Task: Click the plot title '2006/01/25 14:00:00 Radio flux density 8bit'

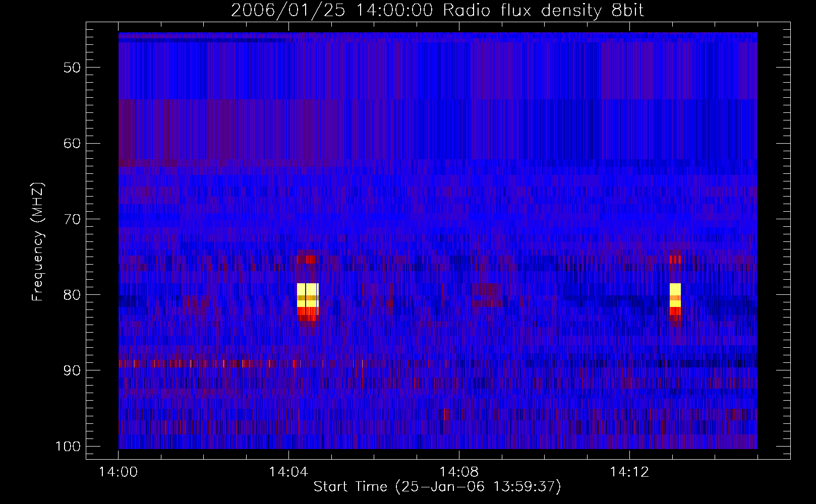Action: [437, 10]
